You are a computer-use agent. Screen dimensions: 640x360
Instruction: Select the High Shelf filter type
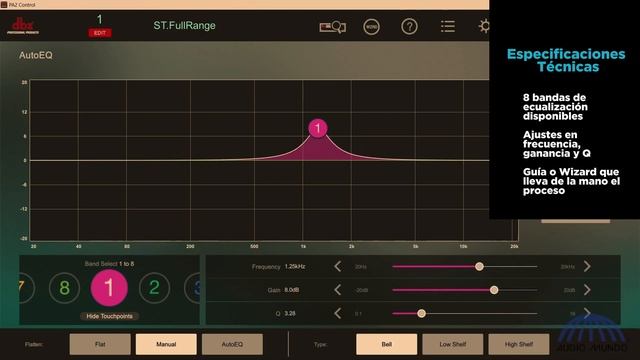click(x=519, y=344)
